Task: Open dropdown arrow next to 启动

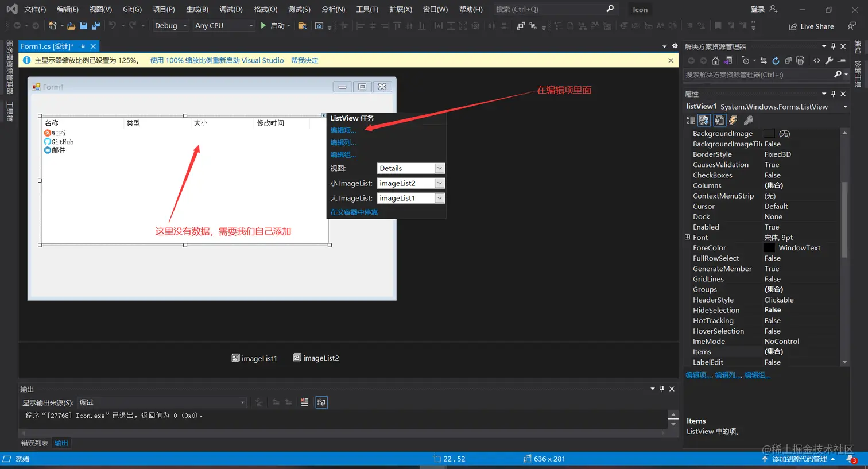Action: (289, 26)
